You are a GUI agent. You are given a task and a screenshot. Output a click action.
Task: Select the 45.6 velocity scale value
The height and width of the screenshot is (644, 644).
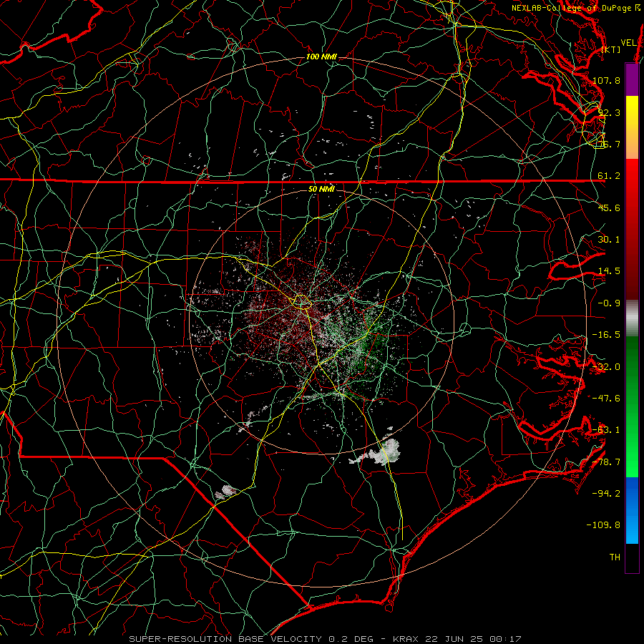pos(609,208)
